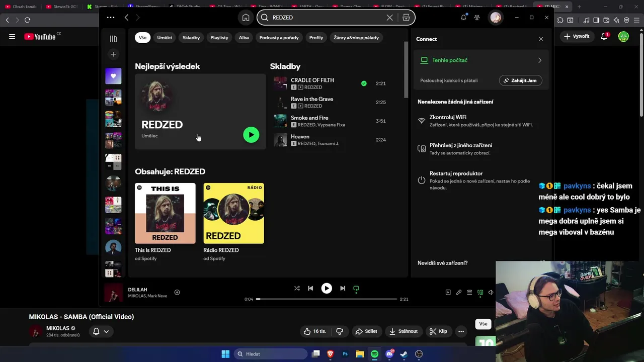Toggle shuffle in the player bar
The width and height of the screenshot is (644, 362).
click(x=297, y=288)
